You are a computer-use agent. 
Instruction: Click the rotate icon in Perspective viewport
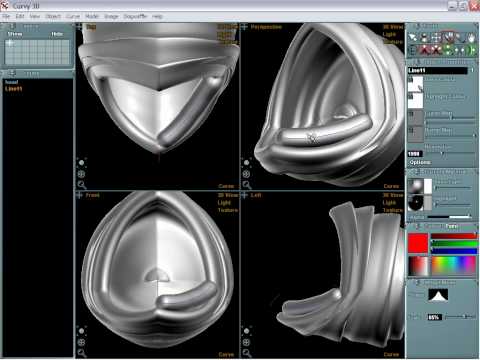[246, 163]
